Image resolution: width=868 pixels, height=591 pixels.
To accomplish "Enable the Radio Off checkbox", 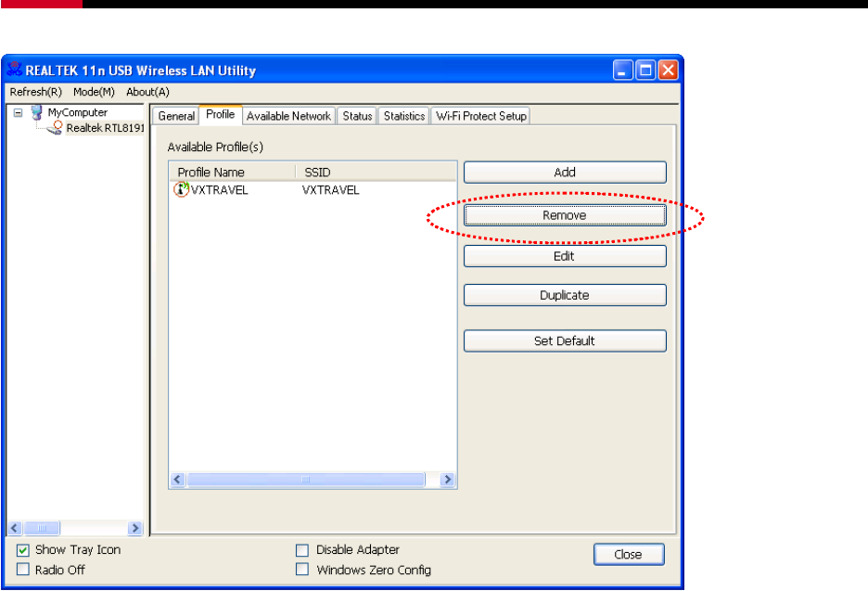I will tap(23, 570).
